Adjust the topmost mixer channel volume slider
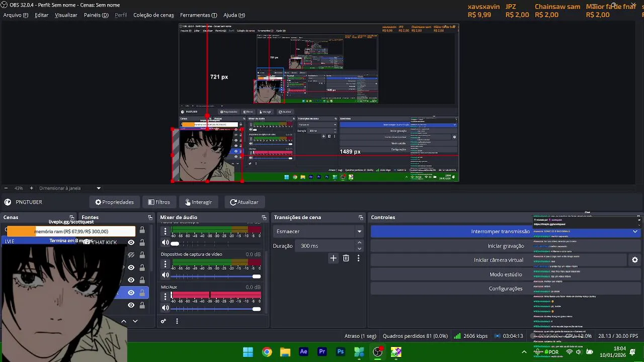 (216, 243)
